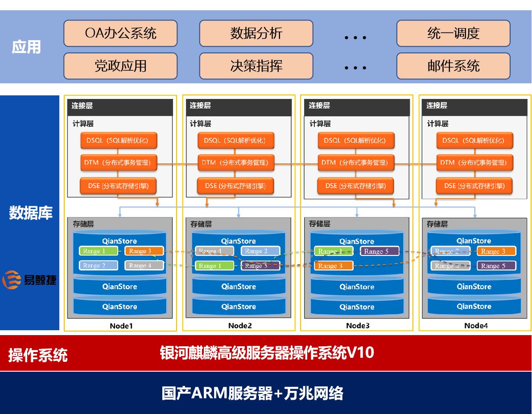Select the 连接层 header in Node2
The width and height of the screenshot is (532, 414).
click(x=239, y=107)
